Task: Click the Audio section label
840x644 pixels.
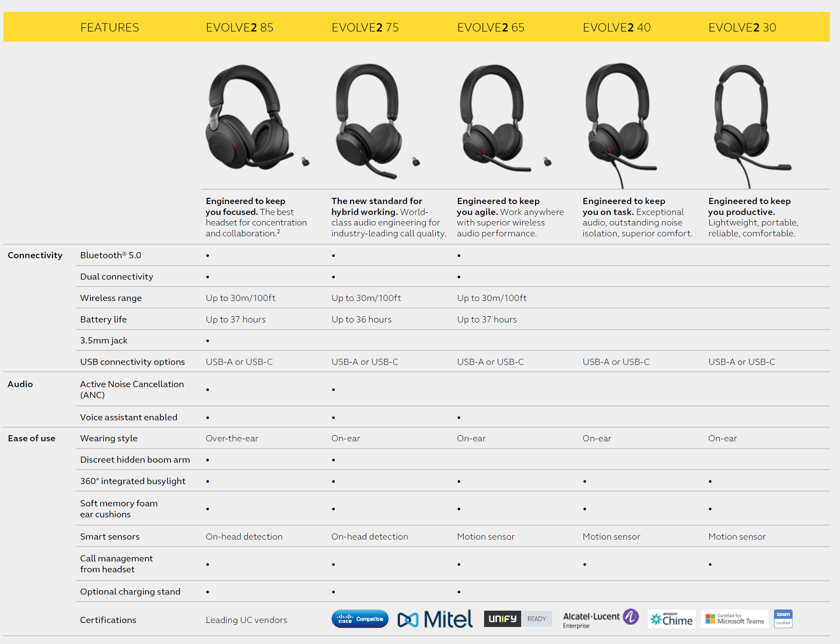Action: (20, 384)
